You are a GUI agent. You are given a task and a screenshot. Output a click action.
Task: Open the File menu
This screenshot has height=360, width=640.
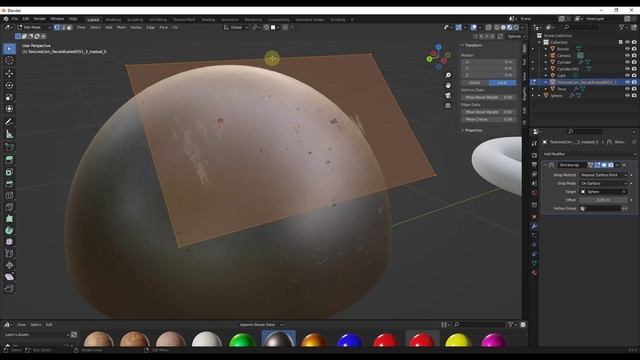15,19
